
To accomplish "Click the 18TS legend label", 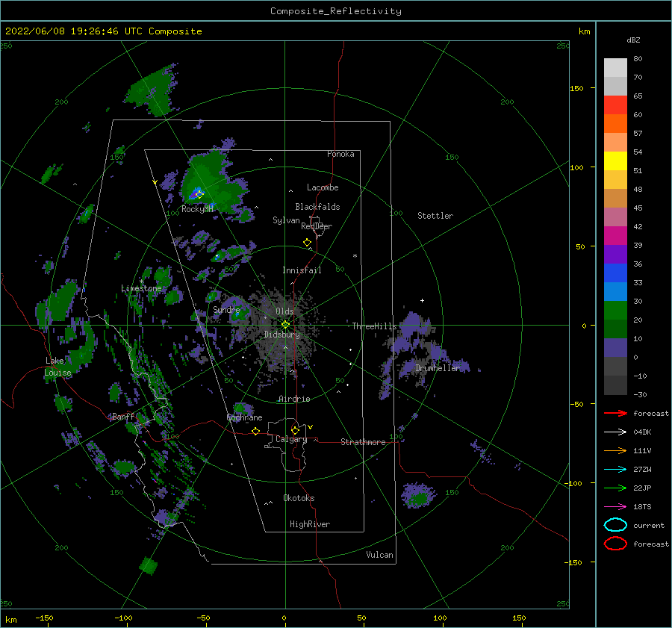I will 642,506.
